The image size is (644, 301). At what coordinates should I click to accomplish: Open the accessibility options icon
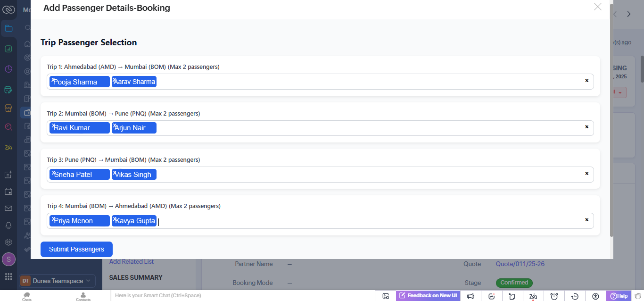tap(595, 296)
